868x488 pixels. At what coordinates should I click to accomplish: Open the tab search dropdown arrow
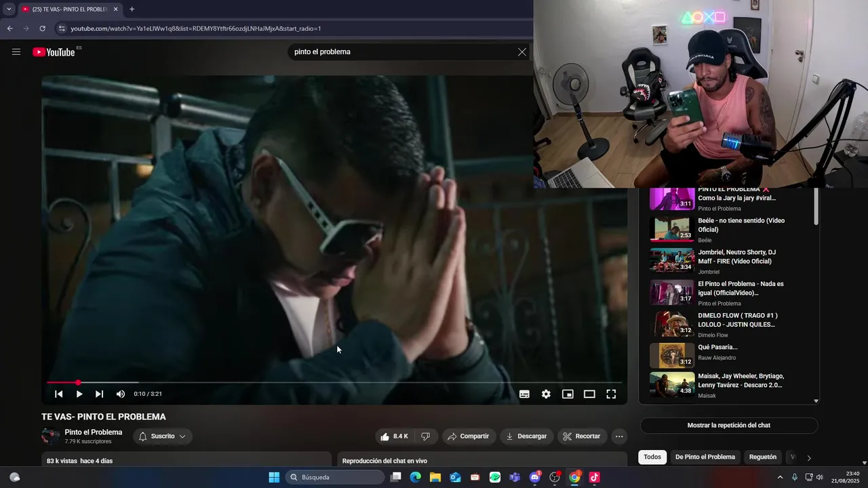[x=9, y=9]
